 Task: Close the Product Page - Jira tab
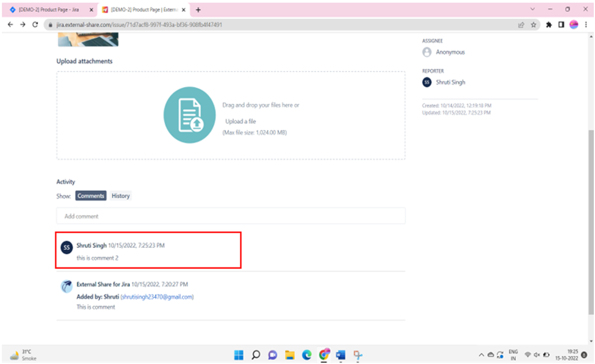[91, 10]
